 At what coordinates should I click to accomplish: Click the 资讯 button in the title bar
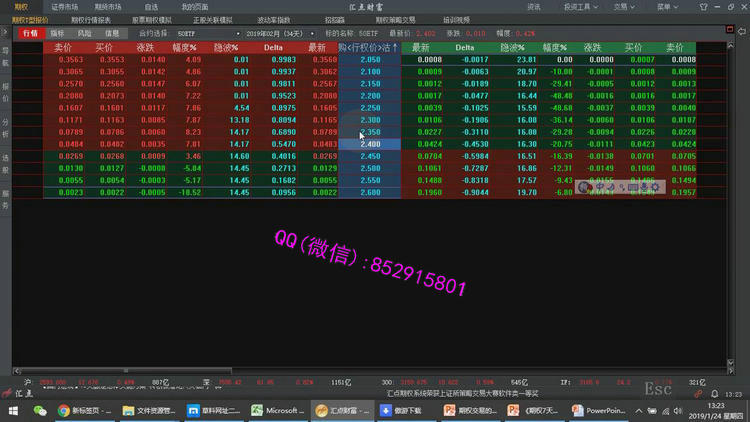534,6
